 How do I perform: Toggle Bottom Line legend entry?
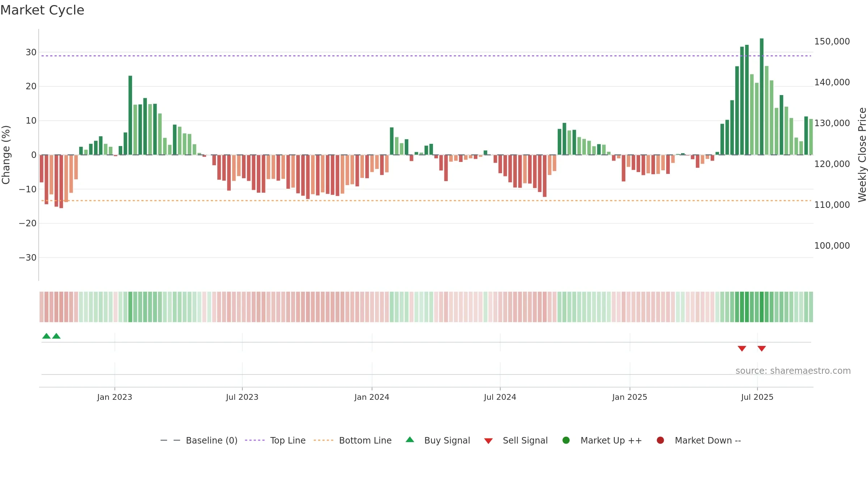353,440
